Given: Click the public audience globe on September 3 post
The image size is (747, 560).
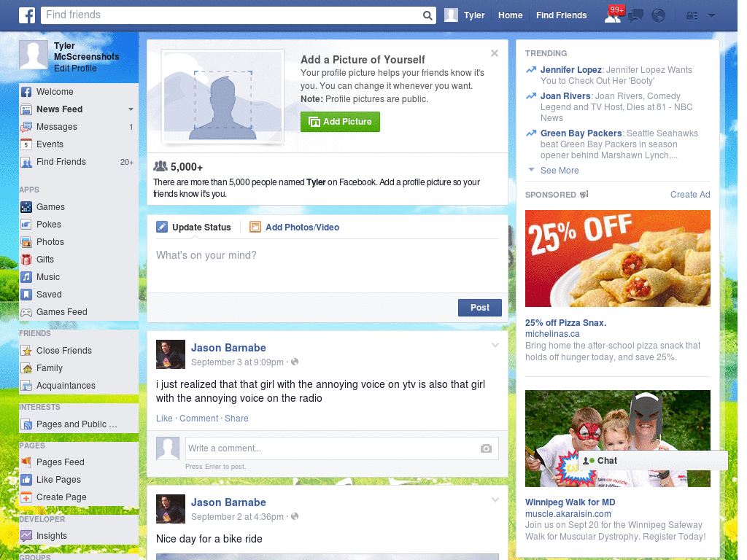Looking at the screenshot, I should tap(295, 362).
